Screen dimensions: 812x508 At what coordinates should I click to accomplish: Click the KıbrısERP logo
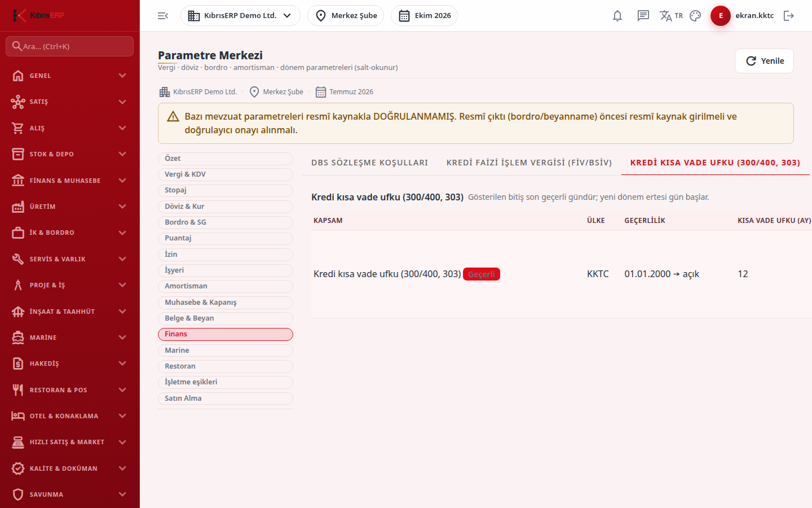38,15
